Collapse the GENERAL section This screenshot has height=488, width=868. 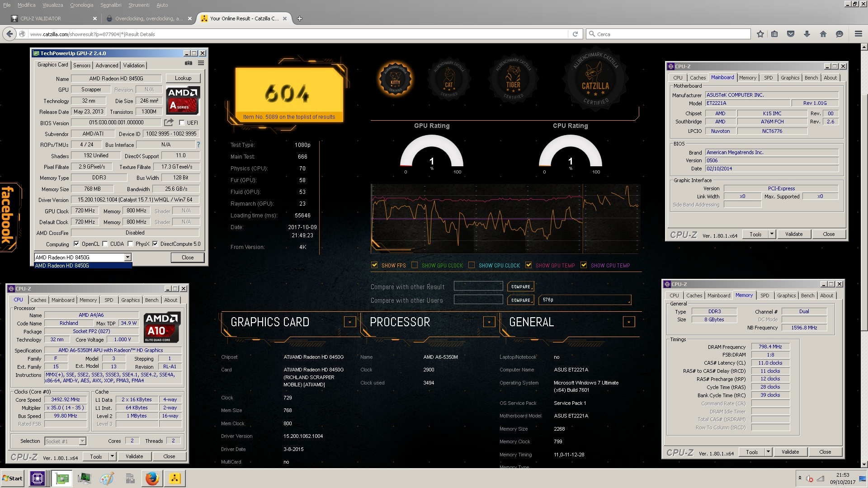pos(628,322)
